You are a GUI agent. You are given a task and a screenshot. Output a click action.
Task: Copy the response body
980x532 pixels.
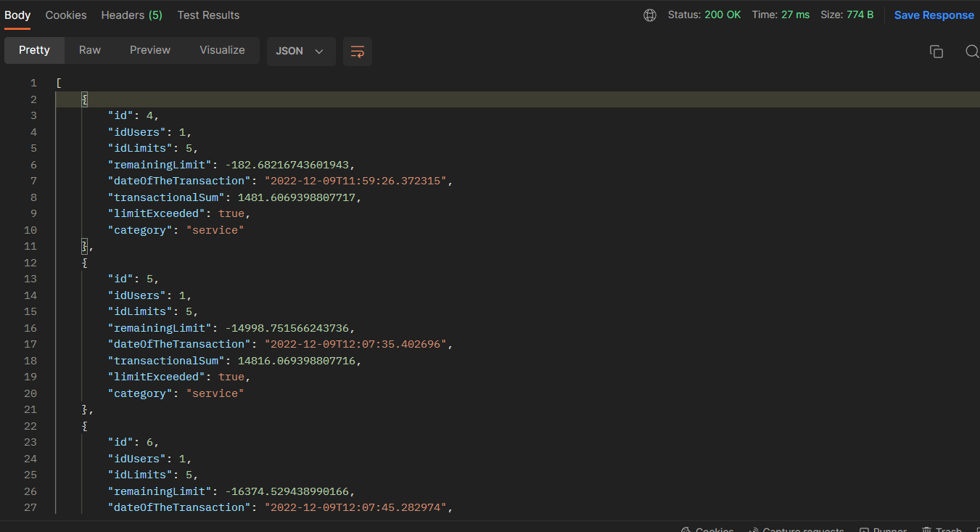(x=936, y=52)
